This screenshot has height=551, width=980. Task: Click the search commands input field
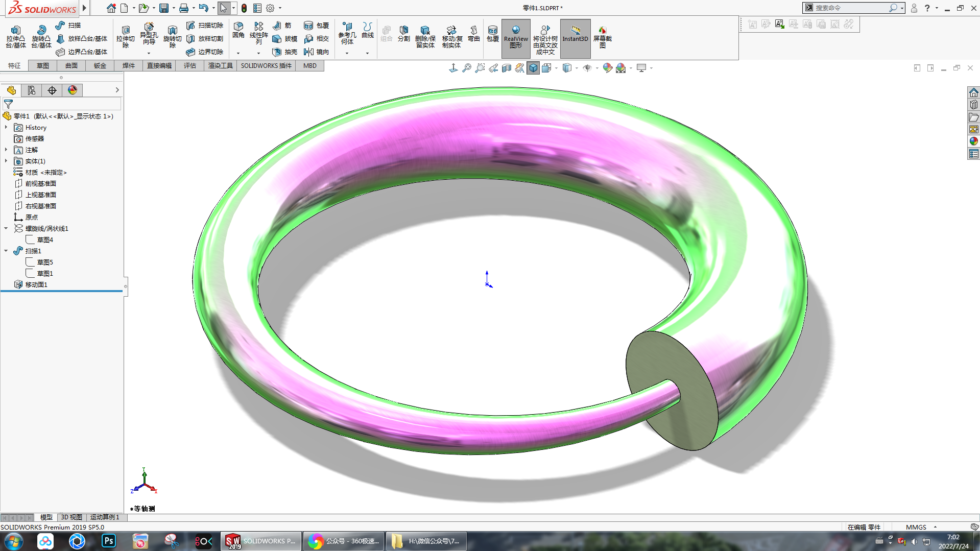click(851, 8)
